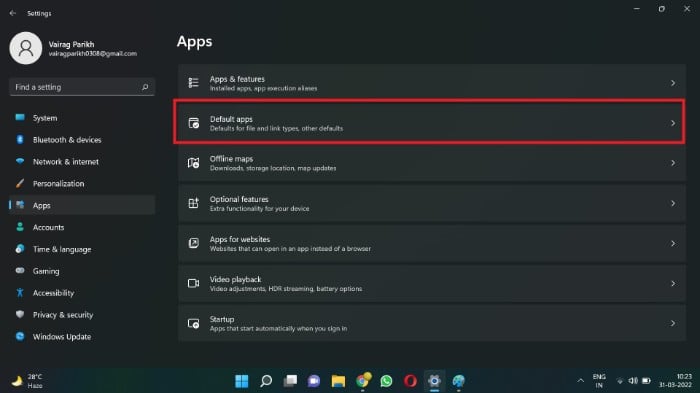Click the volume speaker tray icon
The height and width of the screenshot is (393, 700).
coord(633,381)
